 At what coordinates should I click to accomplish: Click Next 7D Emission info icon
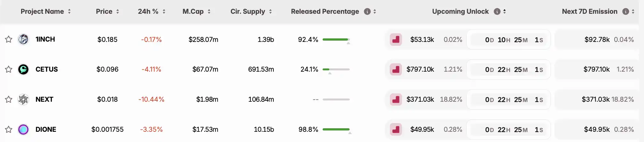coord(626,12)
